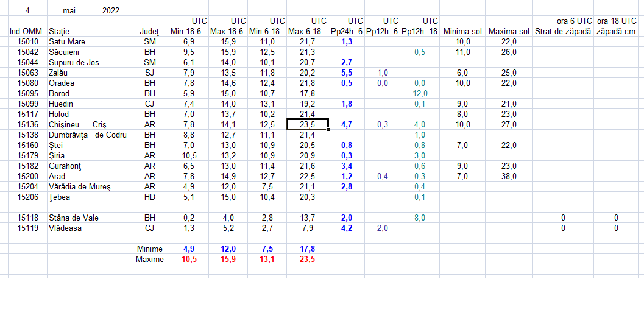This screenshot has height=329, width=644.
Task: Click Stâna de Vale's Pp12h:18 value 8,0
Action: (x=420, y=218)
